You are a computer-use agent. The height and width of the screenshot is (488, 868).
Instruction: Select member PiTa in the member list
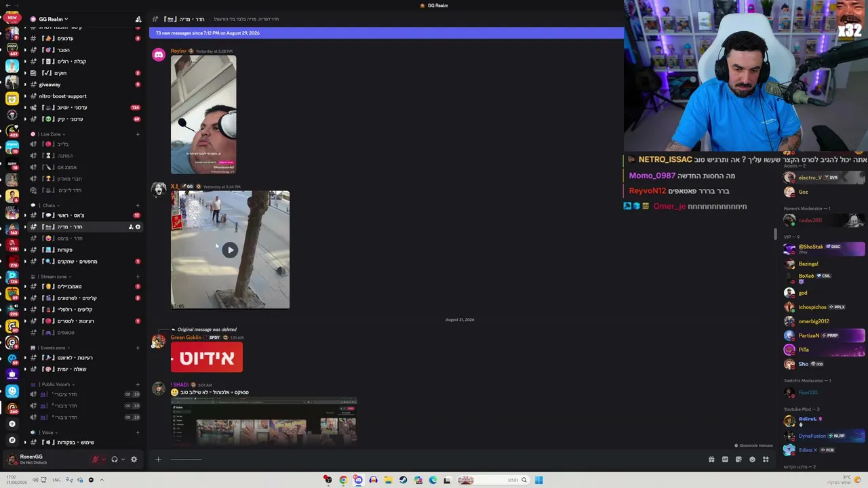coord(824,350)
